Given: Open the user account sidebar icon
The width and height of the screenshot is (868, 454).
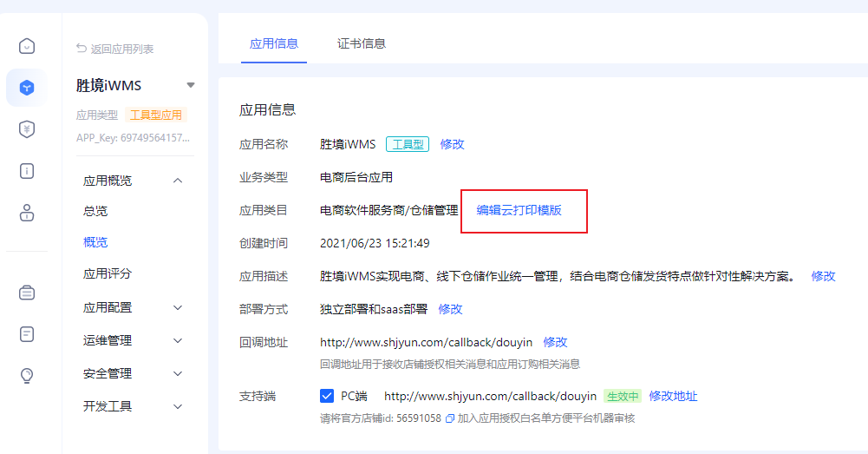Looking at the screenshot, I should point(27,212).
